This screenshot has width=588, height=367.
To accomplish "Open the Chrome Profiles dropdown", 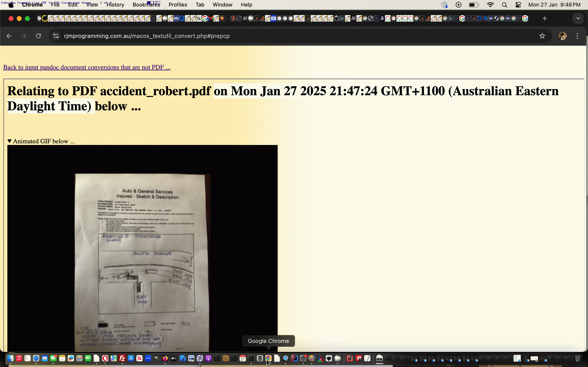I will tap(563, 36).
